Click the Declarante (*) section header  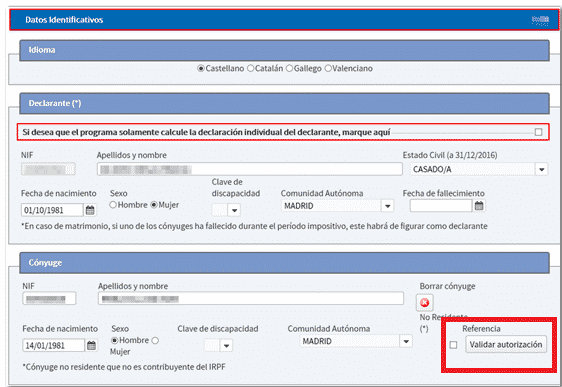[284, 104]
